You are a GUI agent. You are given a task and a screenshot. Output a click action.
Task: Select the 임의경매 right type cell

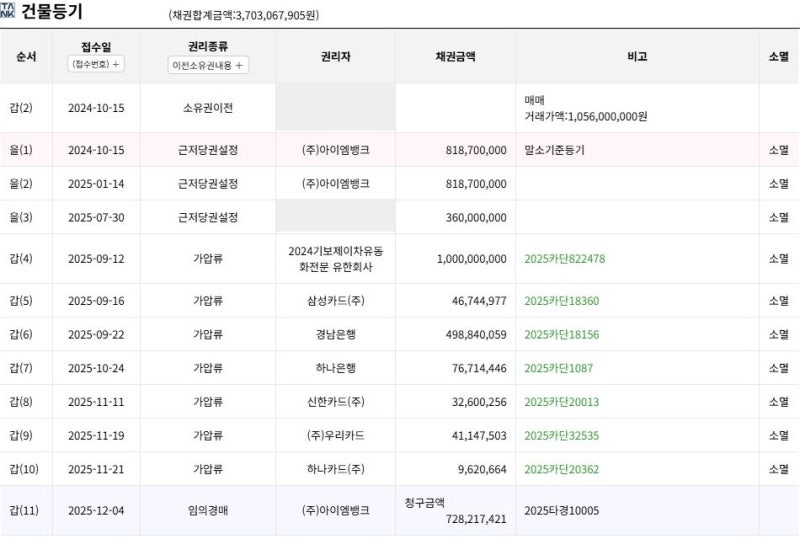208,510
